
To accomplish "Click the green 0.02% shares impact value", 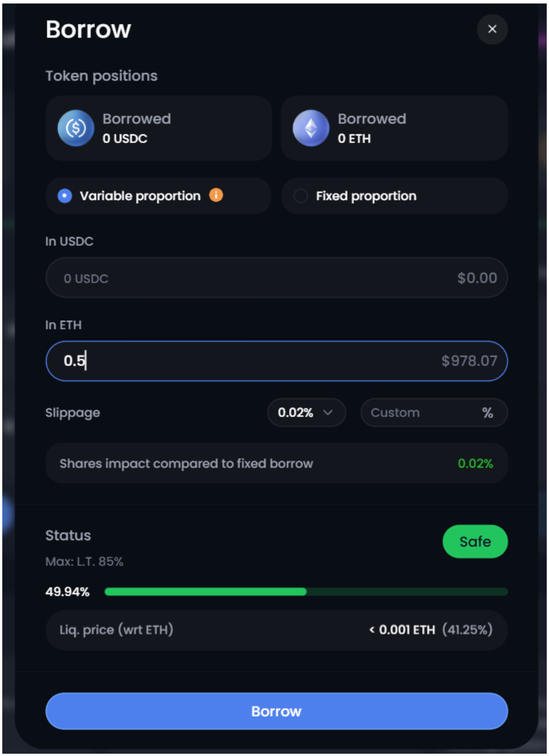I will point(475,464).
